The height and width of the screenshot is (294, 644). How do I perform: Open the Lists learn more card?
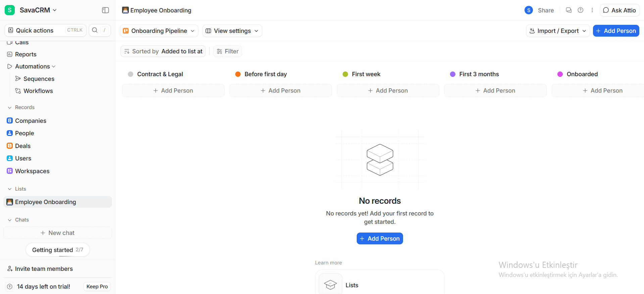380,282
